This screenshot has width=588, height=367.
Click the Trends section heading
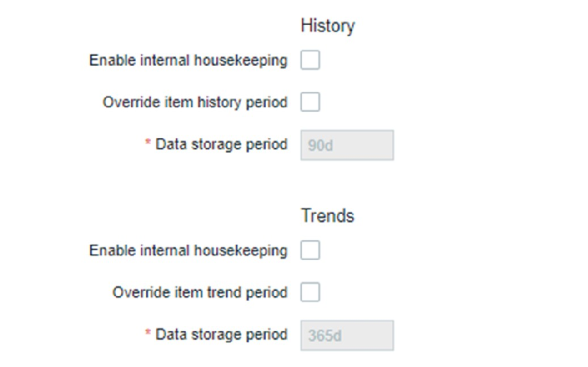[327, 215]
